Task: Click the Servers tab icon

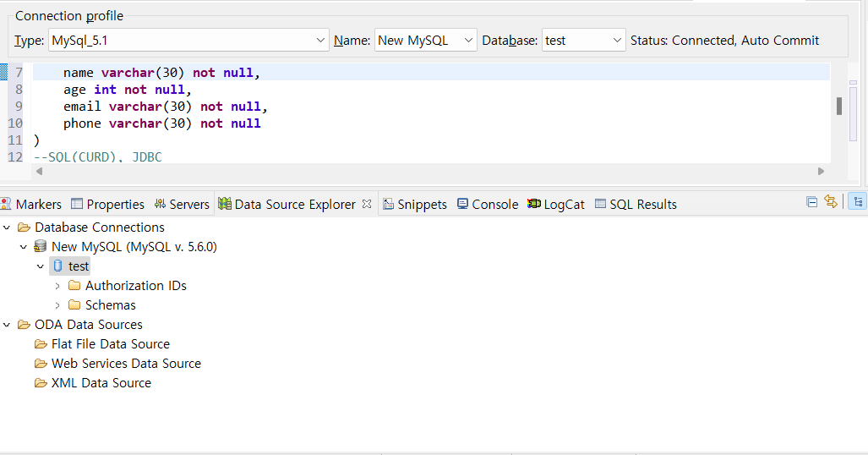Action: point(160,204)
